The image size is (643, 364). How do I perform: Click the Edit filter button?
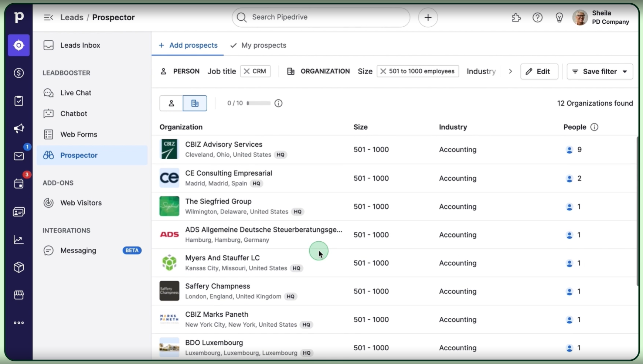[539, 71]
